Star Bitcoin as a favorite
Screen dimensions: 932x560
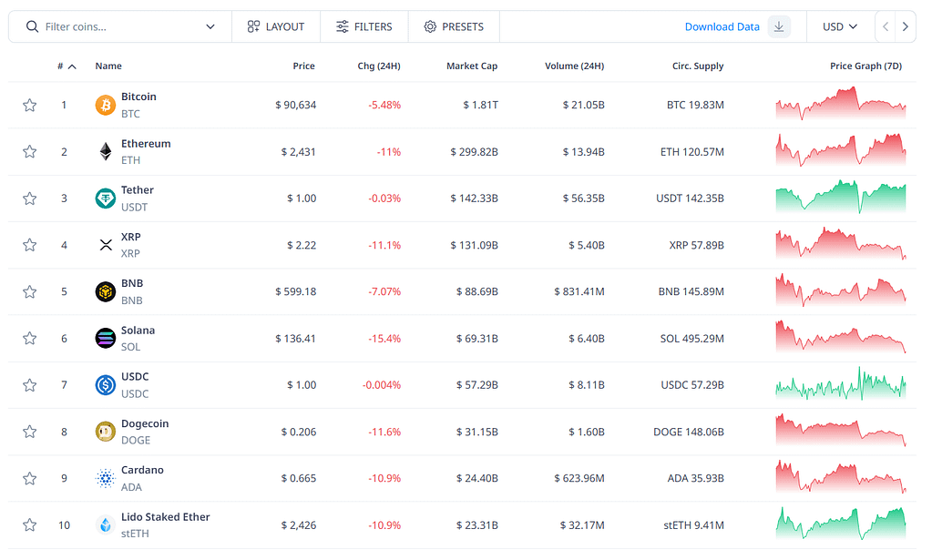coord(30,106)
